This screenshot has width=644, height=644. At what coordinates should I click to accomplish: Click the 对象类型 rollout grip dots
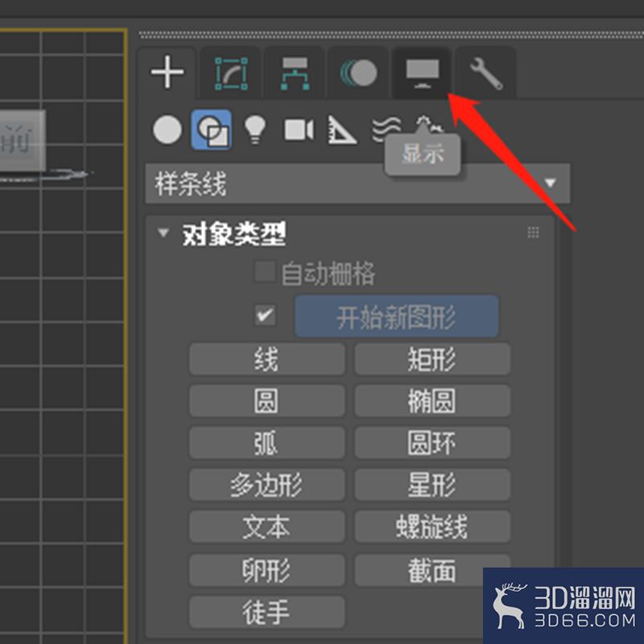[x=533, y=233]
